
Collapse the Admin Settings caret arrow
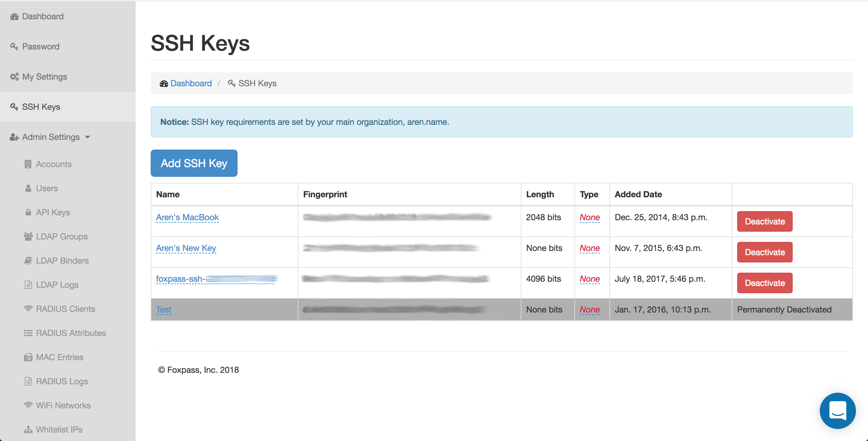point(88,137)
